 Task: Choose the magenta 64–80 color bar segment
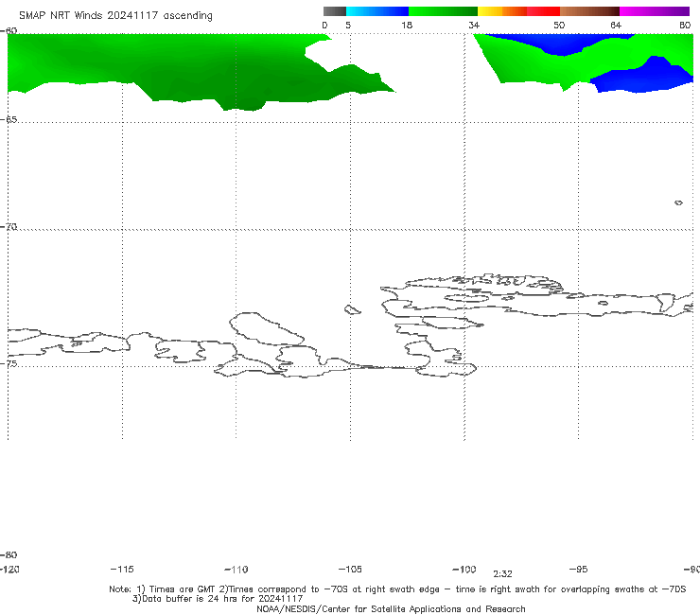click(x=655, y=11)
